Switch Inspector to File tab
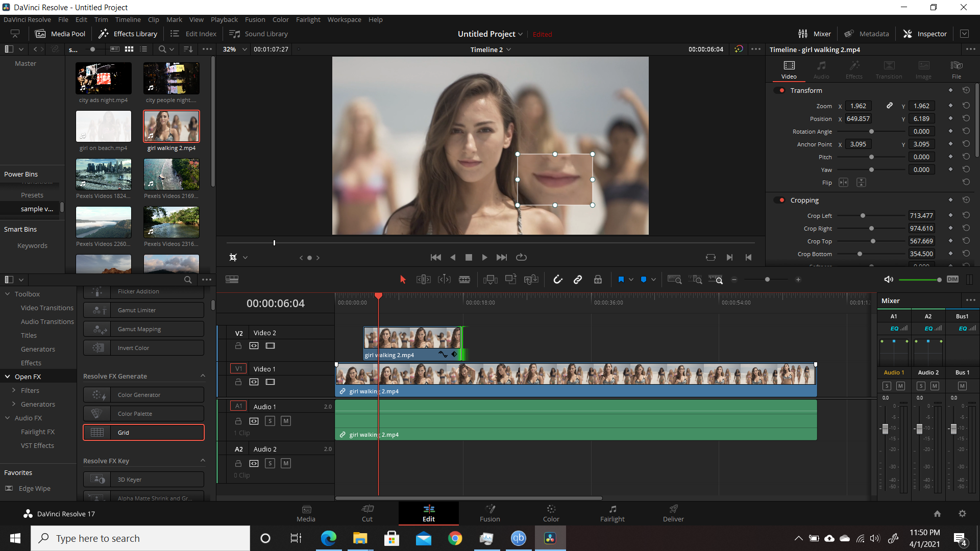Viewport: 980px width, 551px height. pyautogui.click(x=957, y=70)
